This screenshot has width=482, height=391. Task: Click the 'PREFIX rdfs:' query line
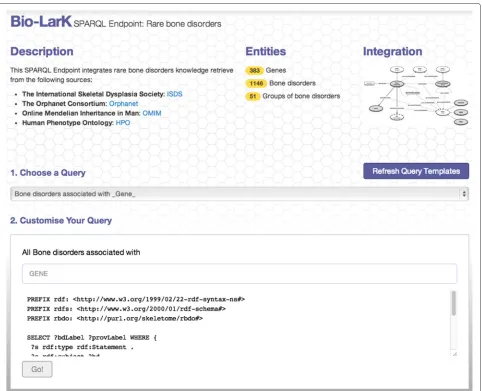pyautogui.click(x=126, y=309)
